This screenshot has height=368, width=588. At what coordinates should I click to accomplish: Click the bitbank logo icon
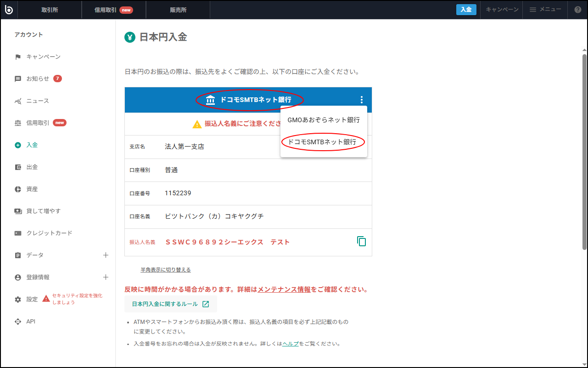point(9,10)
